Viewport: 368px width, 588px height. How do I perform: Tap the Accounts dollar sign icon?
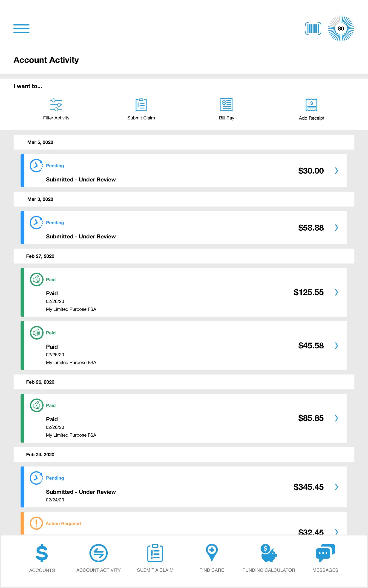coord(42,553)
